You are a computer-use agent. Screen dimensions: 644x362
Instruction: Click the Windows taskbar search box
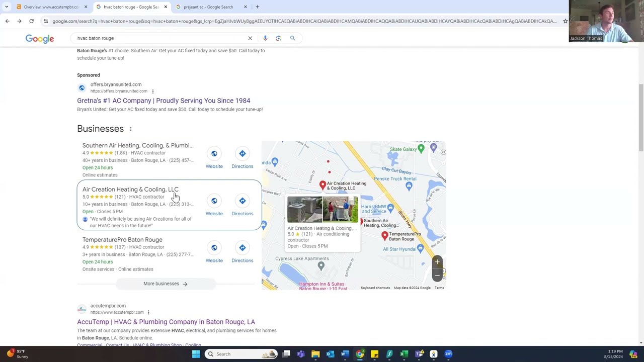(x=242, y=354)
